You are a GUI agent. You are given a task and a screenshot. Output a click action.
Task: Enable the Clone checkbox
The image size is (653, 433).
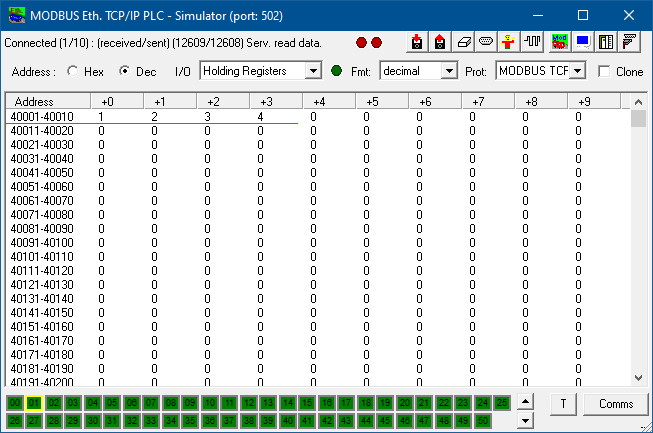tap(604, 71)
